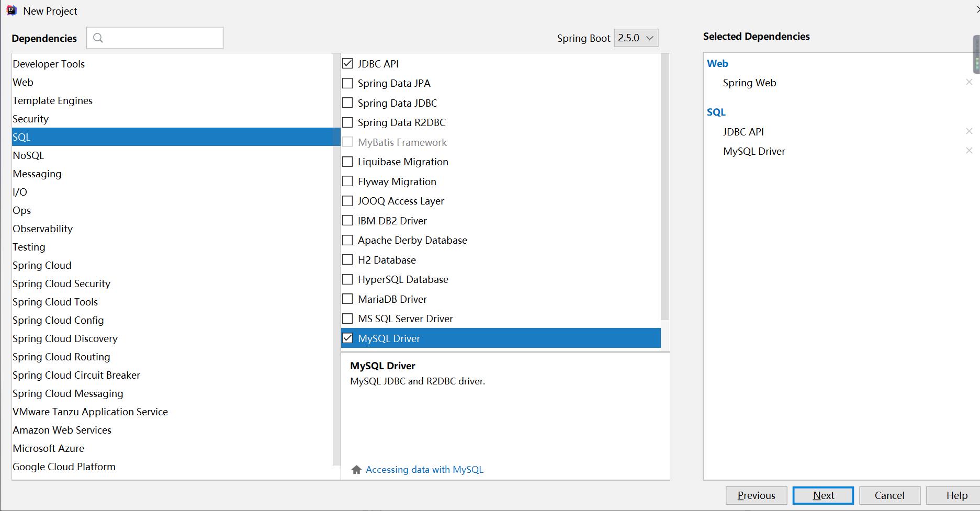The width and height of the screenshot is (980, 511).
Task: Enable Flyway Migration checkbox
Action: click(x=347, y=181)
